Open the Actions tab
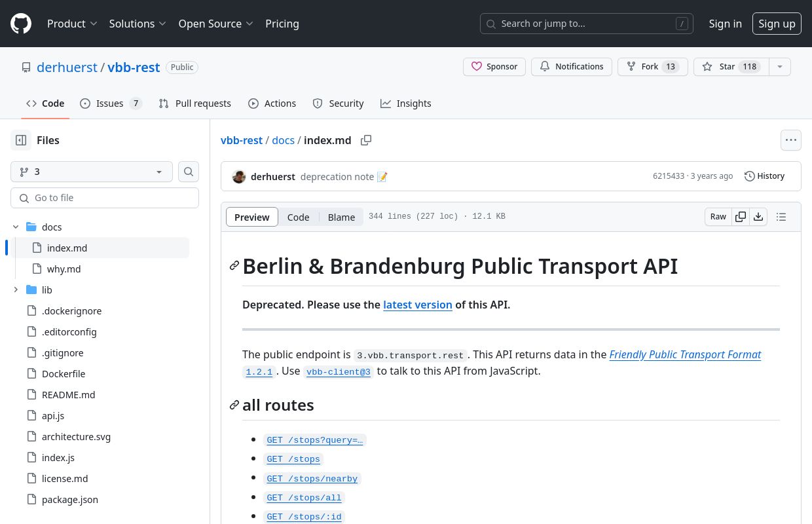The height and width of the screenshot is (524, 812). (x=272, y=103)
